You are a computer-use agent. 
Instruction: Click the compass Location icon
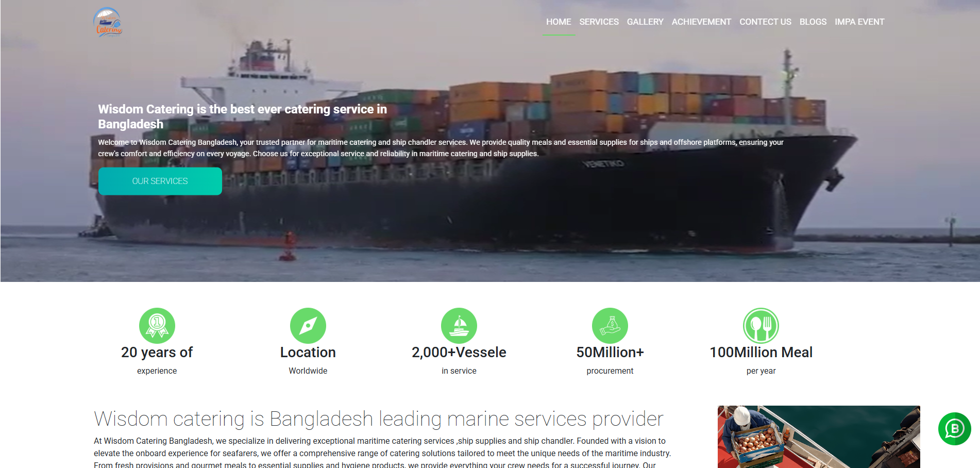[308, 326]
